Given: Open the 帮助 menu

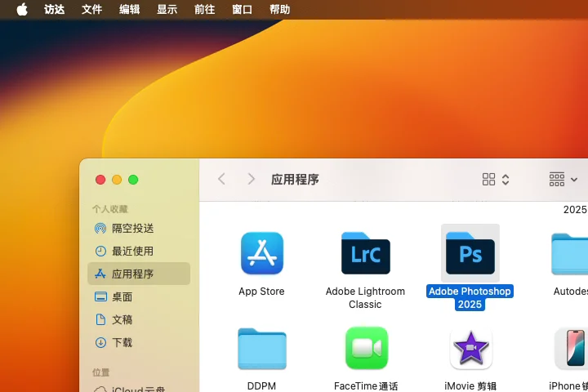Looking at the screenshot, I should coord(279,9).
